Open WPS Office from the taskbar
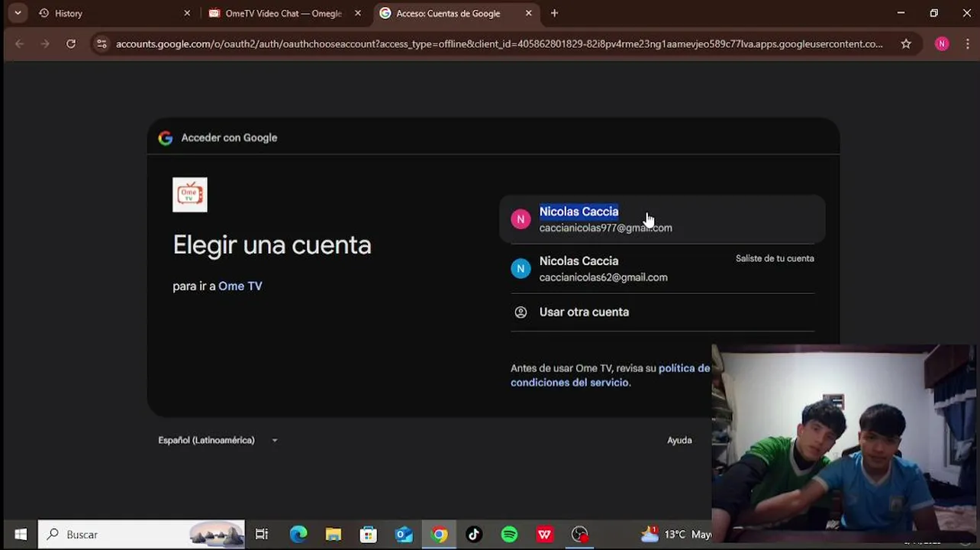Viewport: 980px width, 550px height. tap(544, 535)
